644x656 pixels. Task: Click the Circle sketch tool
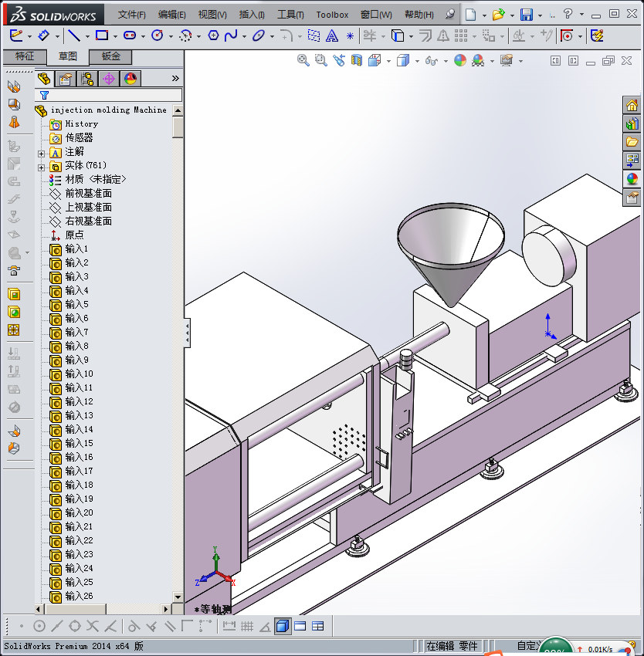click(x=158, y=36)
